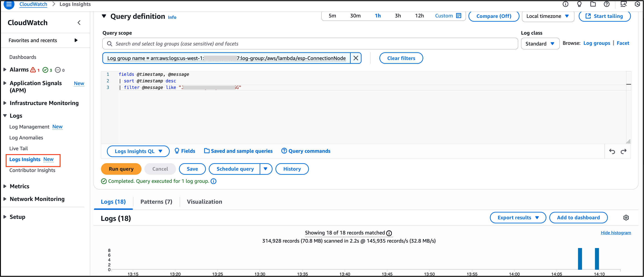Collapse the Query definition section
Viewport: 644px width, 277px height.
point(104,16)
